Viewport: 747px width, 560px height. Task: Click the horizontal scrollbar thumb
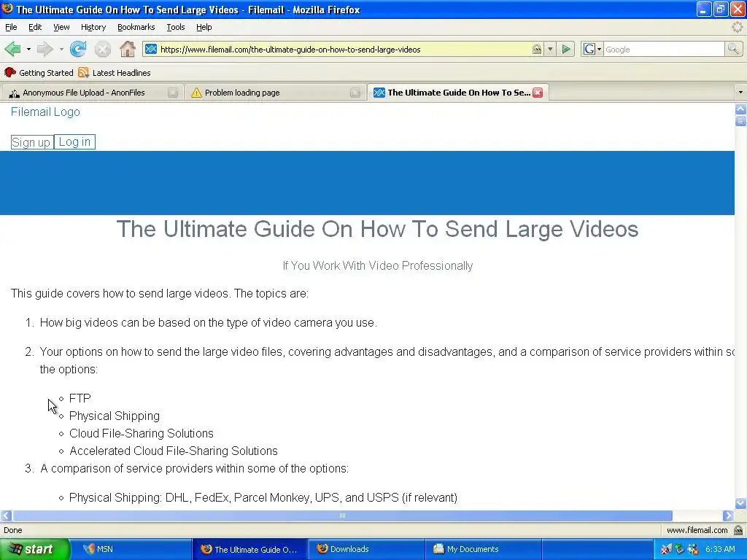[343, 516]
